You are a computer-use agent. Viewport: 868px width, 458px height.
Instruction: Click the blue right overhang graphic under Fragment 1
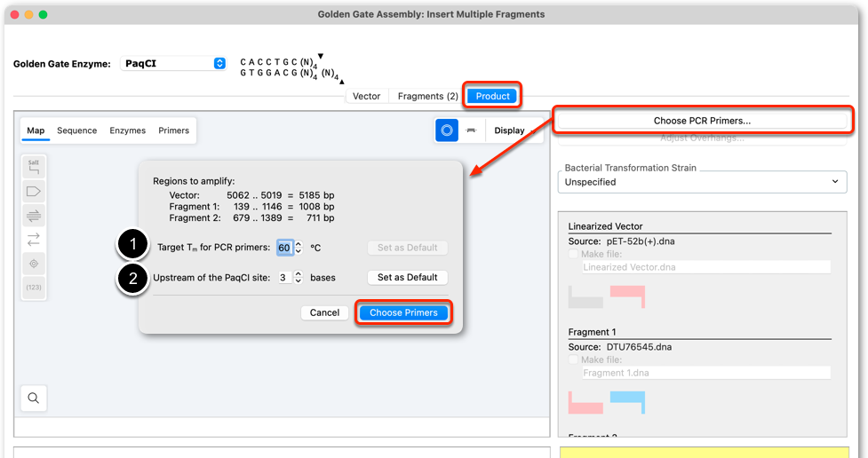628,401
